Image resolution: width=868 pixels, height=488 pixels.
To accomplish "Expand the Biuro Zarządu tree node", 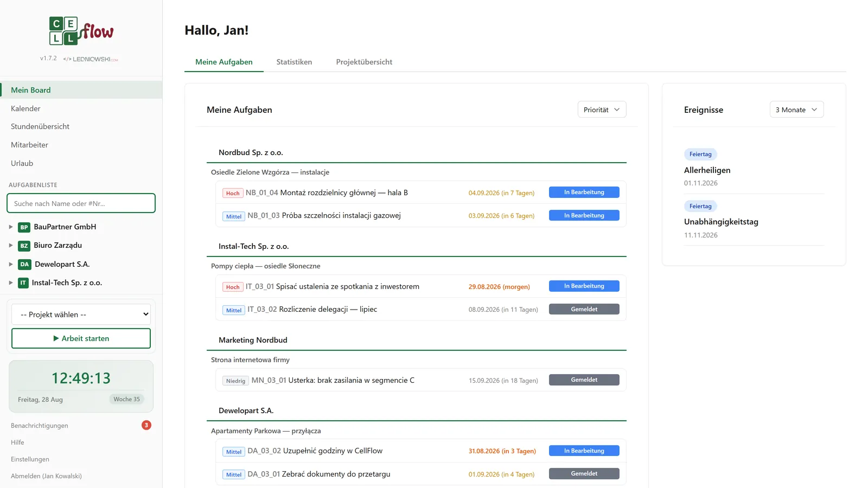I will (x=11, y=246).
